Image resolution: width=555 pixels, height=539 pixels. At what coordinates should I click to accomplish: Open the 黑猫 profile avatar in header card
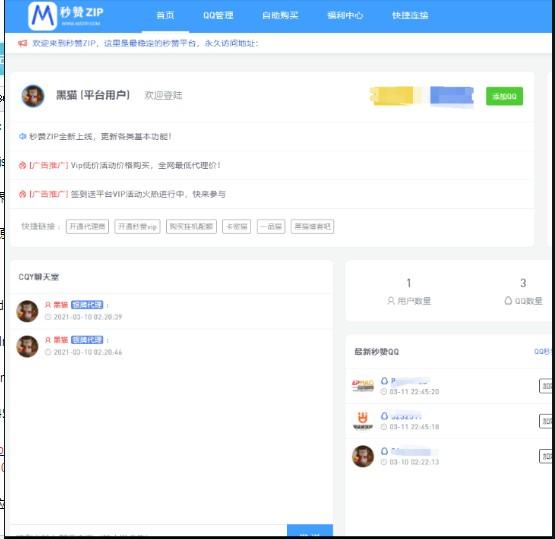coord(33,96)
